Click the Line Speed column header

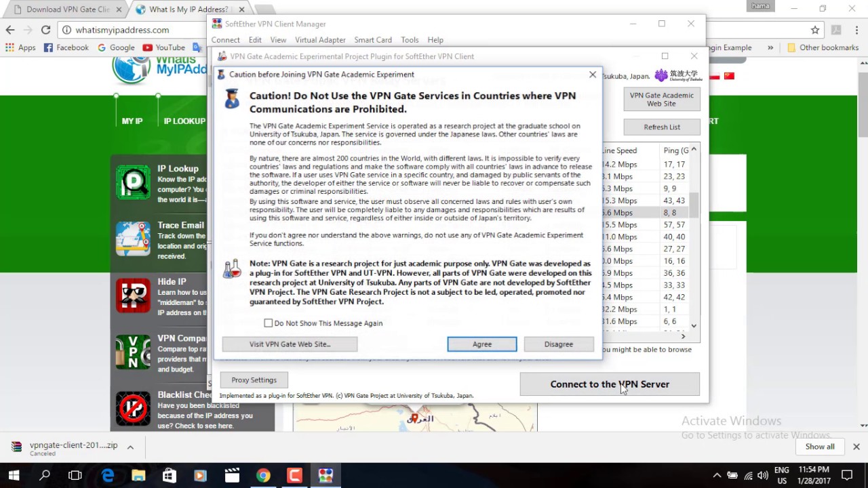tap(630, 150)
